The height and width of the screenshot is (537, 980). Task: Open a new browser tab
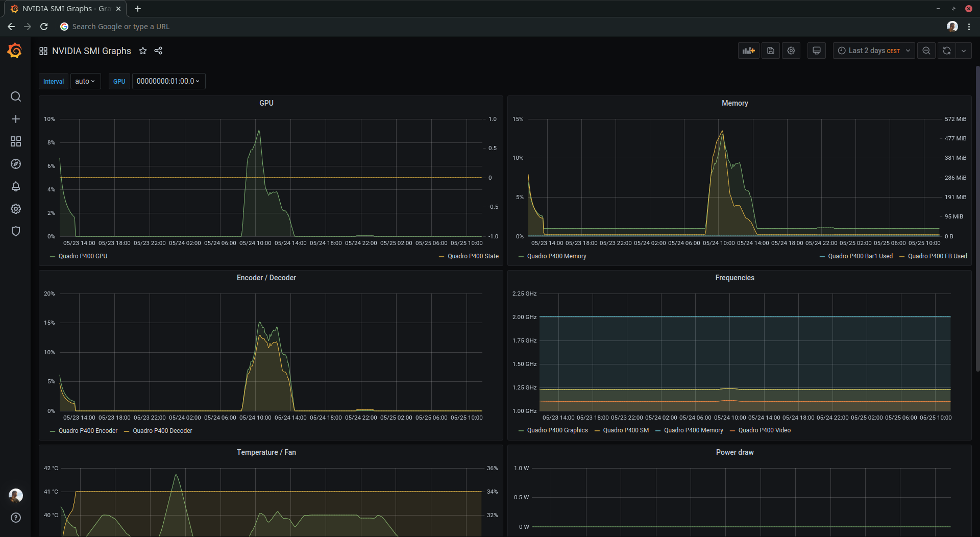[x=138, y=9]
